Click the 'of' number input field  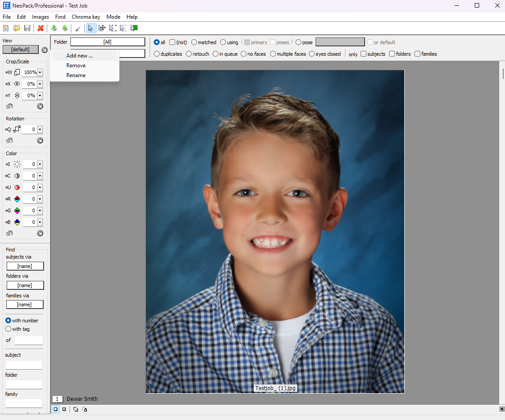29,341
